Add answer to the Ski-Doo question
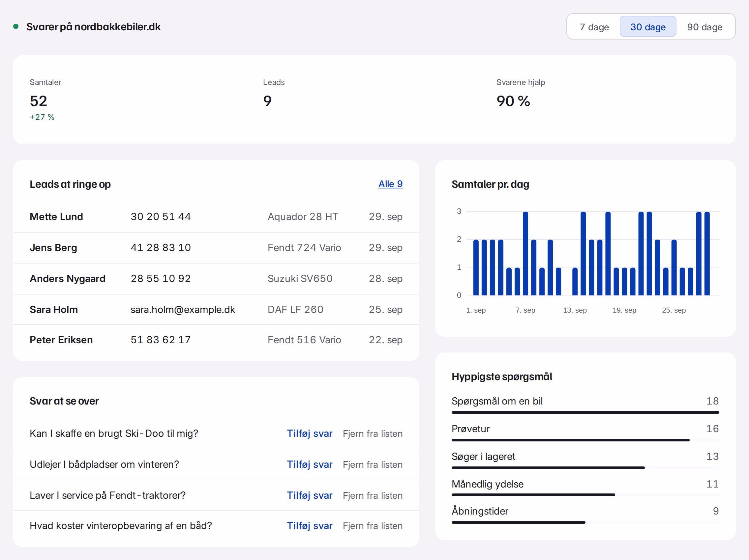Image resolution: width=749 pixels, height=560 pixels. (310, 434)
